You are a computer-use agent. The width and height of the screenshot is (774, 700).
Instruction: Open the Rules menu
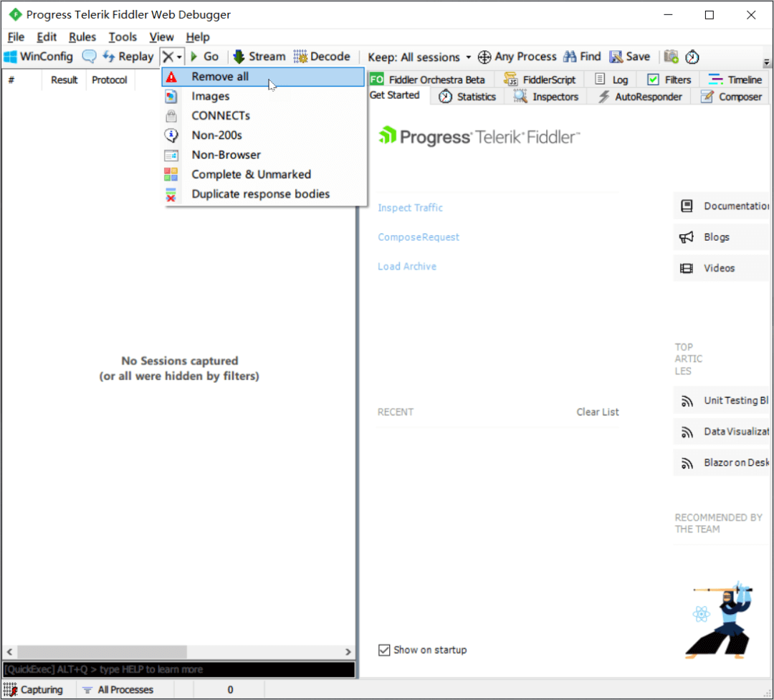(x=82, y=37)
